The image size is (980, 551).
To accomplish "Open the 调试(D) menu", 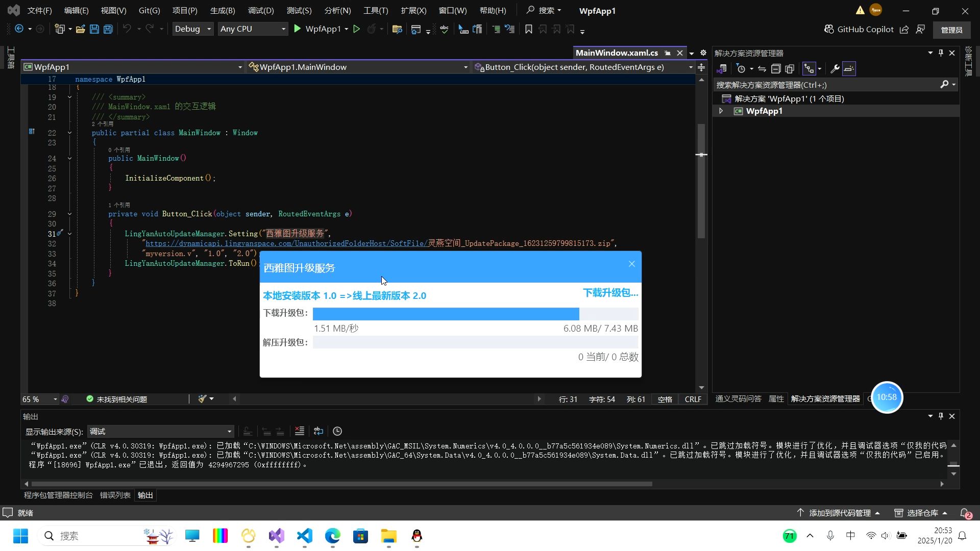I will click(x=261, y=10).
